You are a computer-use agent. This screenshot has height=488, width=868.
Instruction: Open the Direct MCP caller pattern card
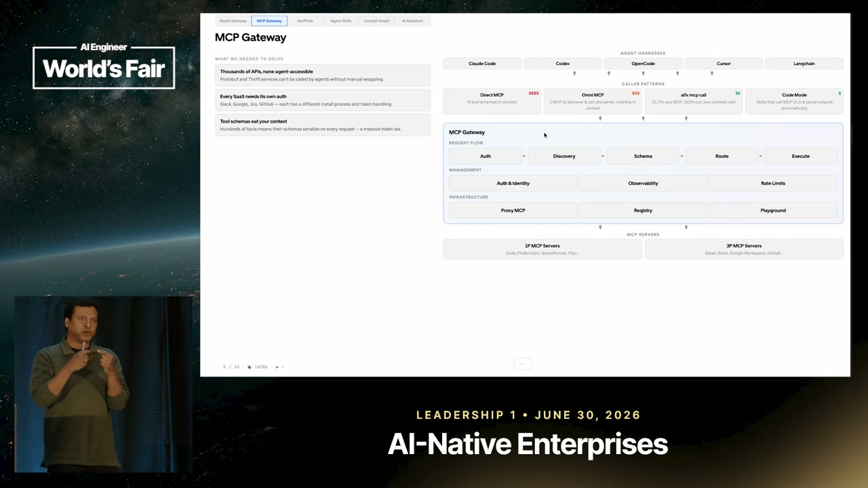click(492, 100)
